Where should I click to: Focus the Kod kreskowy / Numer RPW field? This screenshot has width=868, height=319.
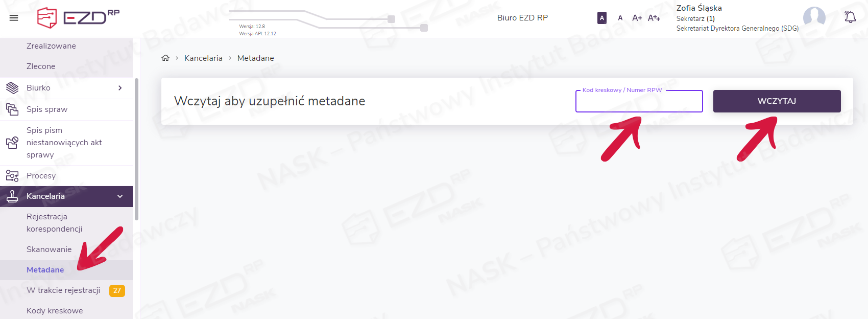pyautogui.click(x=639, y=102)
